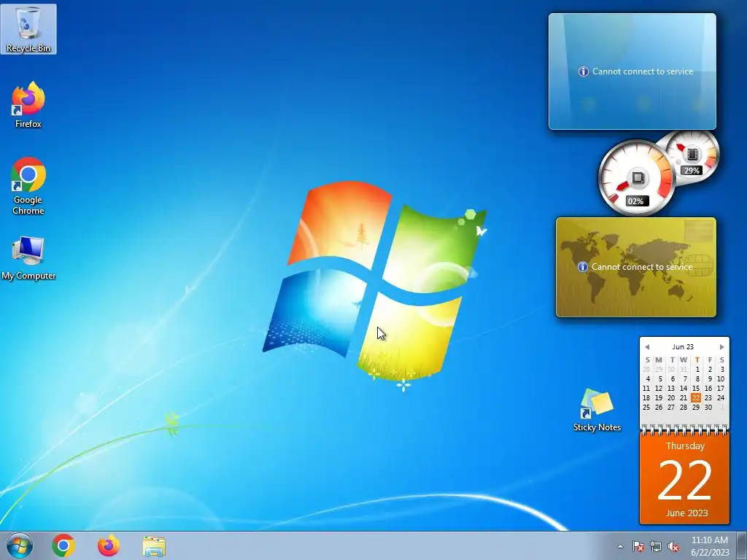Open Windows Explorer from the taskbar

coord(154,546)
